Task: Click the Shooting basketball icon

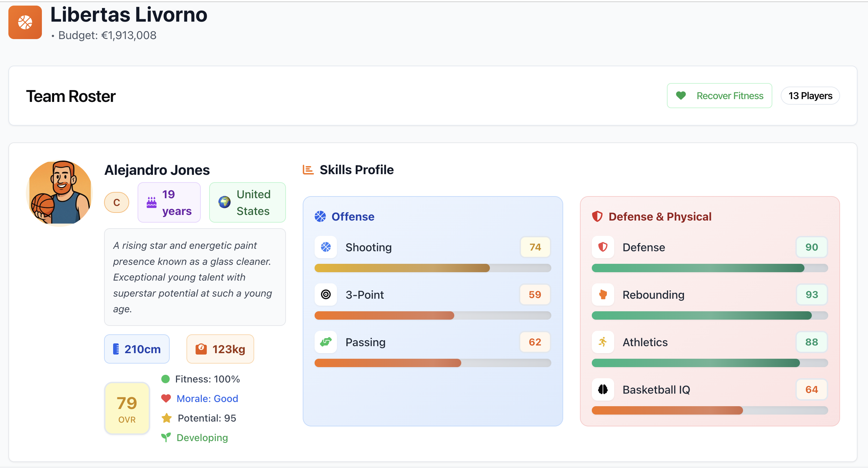Action: tap(325, 247)
